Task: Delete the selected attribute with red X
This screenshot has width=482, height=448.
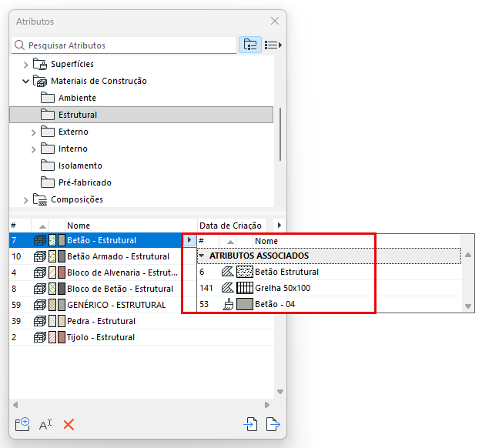Action: coord(69,425)
